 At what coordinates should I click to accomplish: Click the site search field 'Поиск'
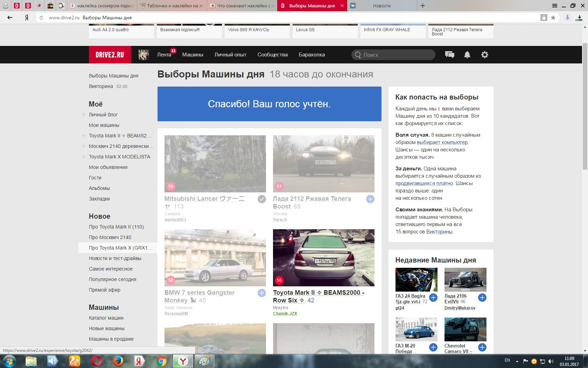pyautogui.click(x=393, y=55)
